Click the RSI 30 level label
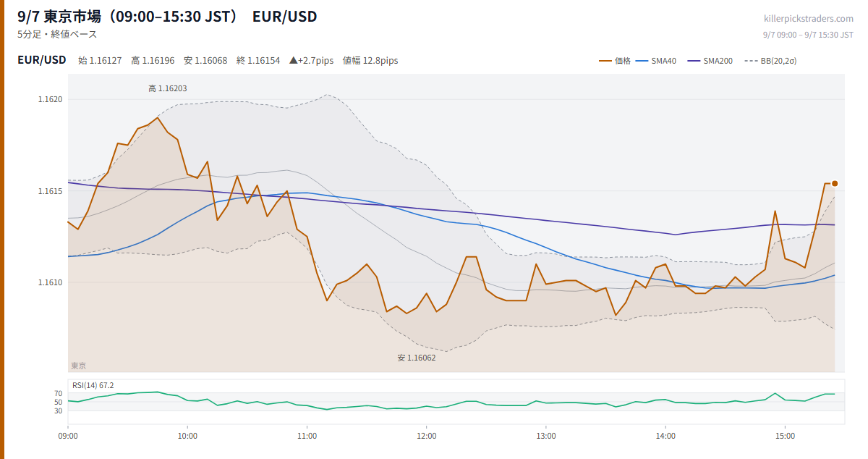868x459 pixels. [x=58, y=410]
